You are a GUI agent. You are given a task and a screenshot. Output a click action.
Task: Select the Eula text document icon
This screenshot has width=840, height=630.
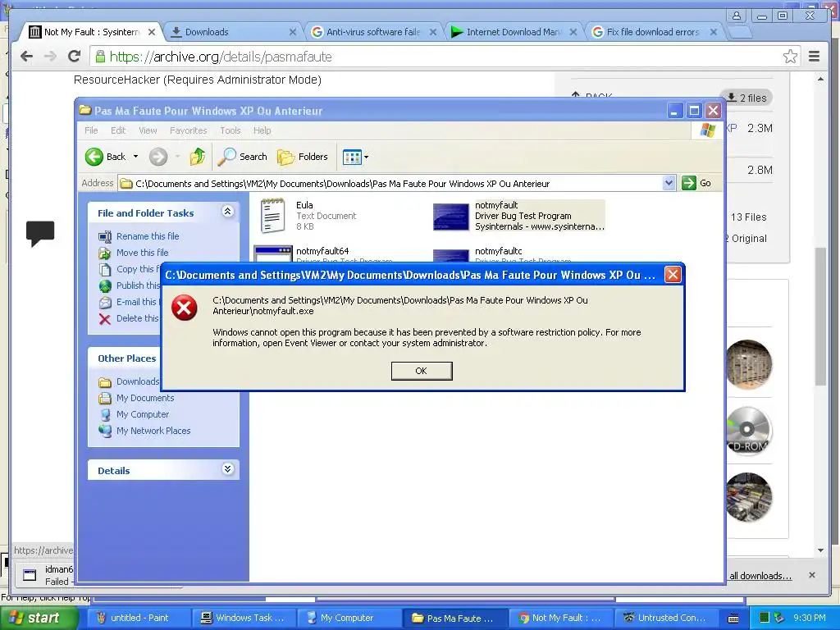pos(272,216)
